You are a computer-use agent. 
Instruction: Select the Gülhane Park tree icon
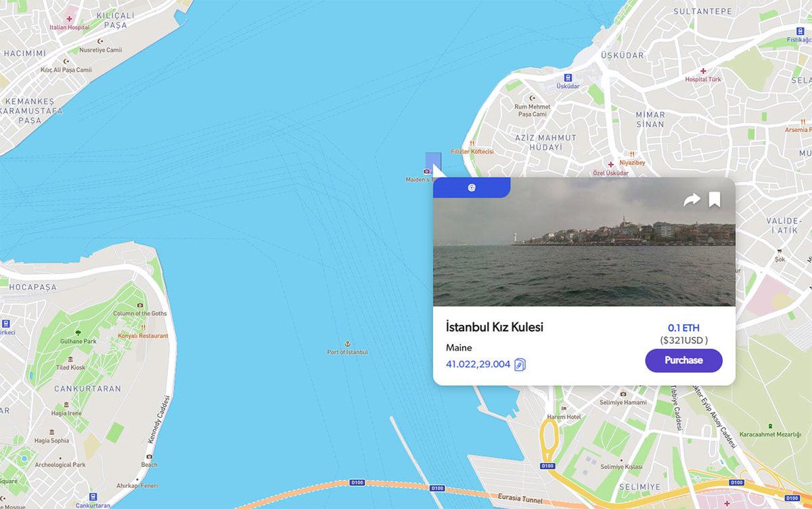click(x=78, y=333)
